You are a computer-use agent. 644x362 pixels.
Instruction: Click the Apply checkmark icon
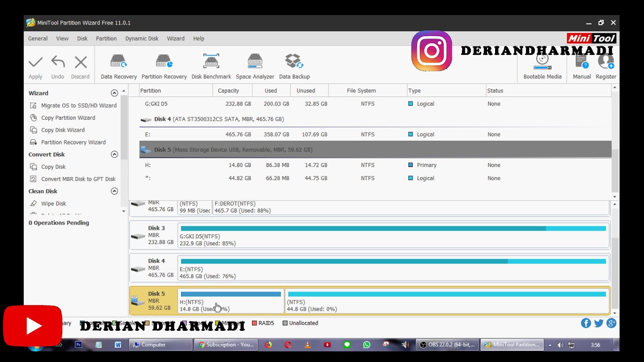pyautogui.click(x=35, y=62)
